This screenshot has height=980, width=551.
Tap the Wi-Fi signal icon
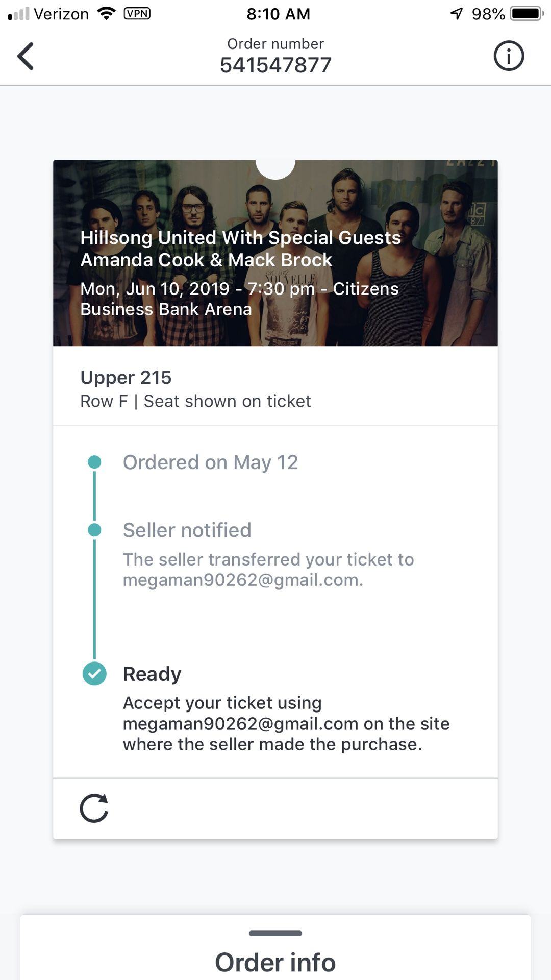pos(106,13)
